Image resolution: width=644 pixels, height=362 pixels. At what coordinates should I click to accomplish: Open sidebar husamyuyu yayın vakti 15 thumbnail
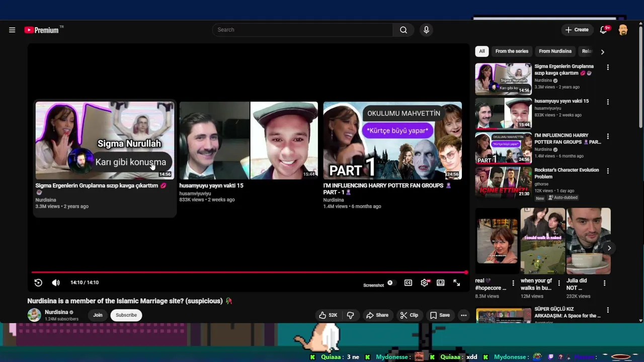(x=503, y=113)
